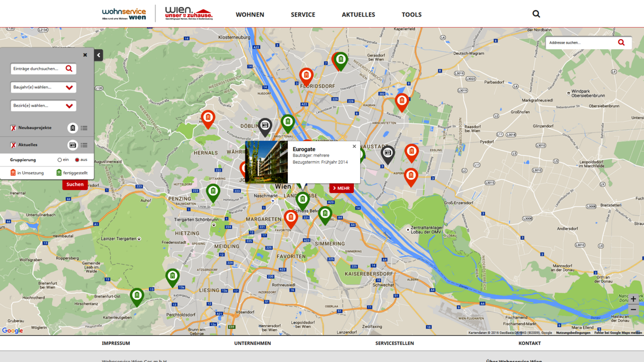Select green marker right of Favoriten red marker
Viewport: 644px width, 362px height.
tap(325, 216)
